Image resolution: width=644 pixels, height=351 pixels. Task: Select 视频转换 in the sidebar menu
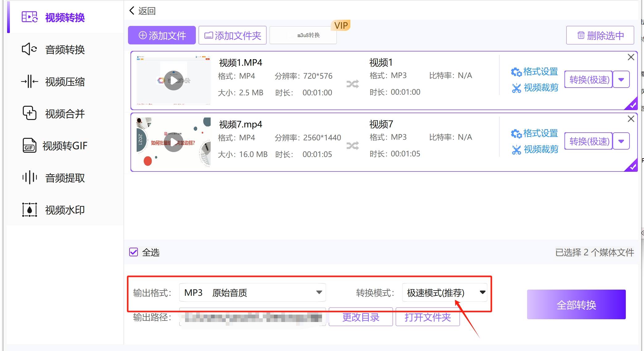click(x=64, y=18)
